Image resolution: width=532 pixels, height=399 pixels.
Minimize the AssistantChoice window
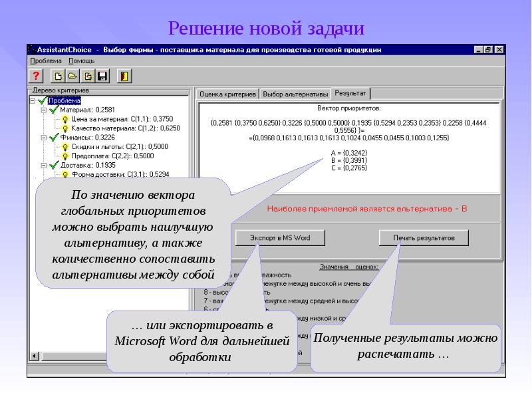coord(478,50)
